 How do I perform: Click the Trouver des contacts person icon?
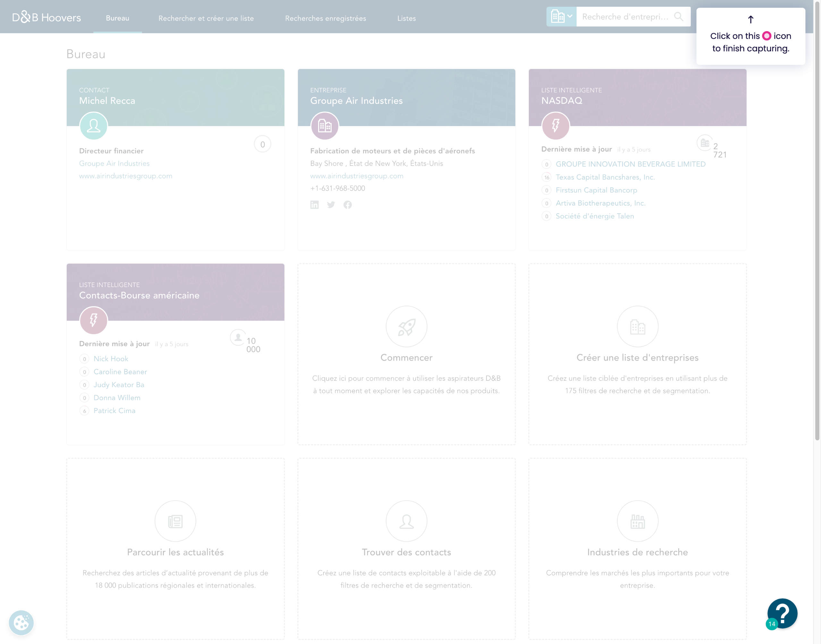(406, 521)
